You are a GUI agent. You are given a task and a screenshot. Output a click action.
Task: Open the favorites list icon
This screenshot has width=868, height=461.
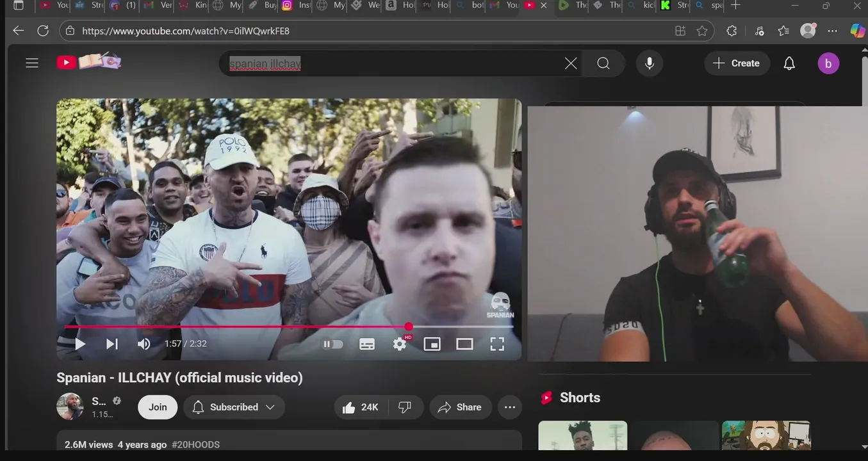click(783, 31)
